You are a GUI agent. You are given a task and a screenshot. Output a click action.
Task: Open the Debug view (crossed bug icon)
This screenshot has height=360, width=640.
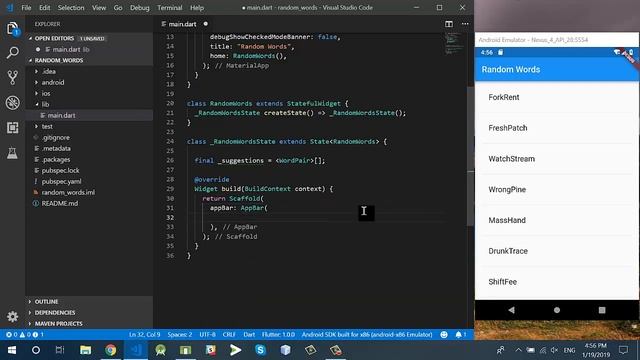pos(13,102)
